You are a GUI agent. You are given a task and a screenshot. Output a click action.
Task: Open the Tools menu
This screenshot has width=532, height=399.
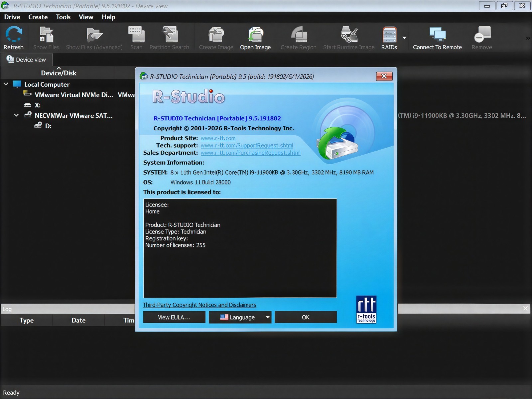[x=63, y=17]
